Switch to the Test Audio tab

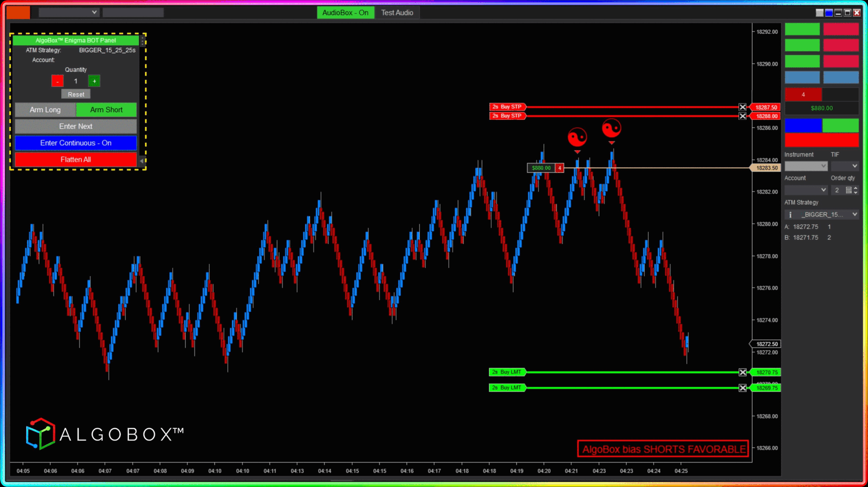pyautogui.click(x=396, y=12)
